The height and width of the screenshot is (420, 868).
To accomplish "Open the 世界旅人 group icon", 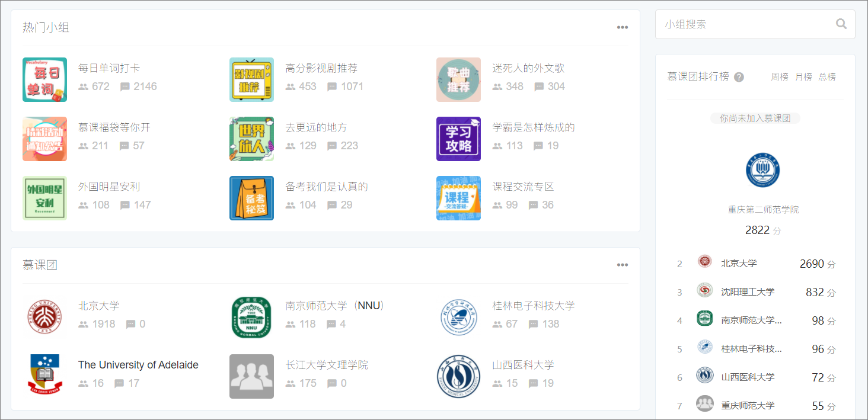I will (251, 139).
